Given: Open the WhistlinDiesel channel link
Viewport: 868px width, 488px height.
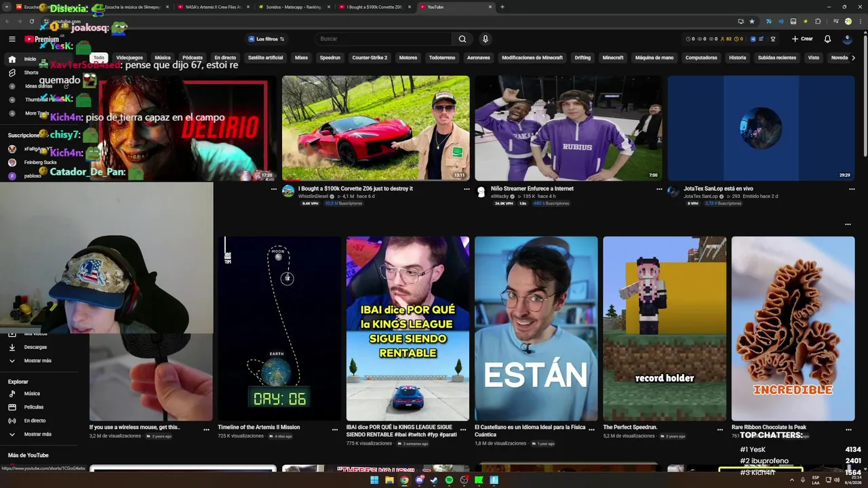Looking at the screenshot, I should [x=313, y=197].
